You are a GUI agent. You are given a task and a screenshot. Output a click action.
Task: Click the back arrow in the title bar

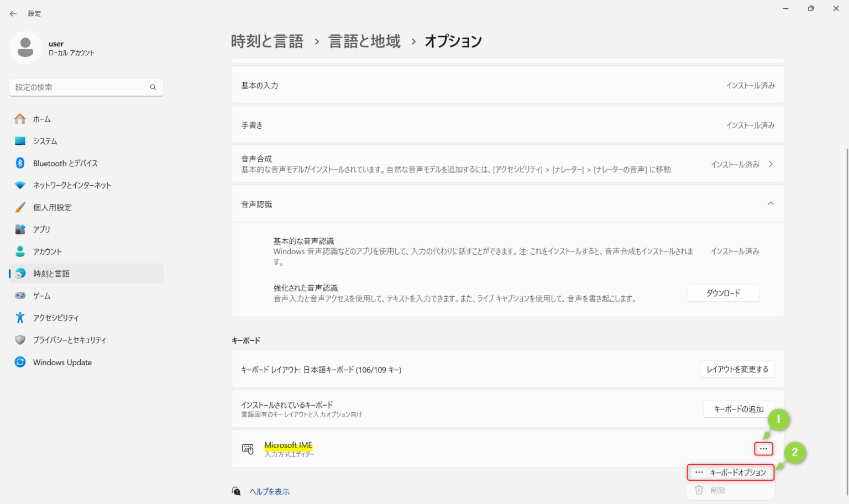(13, 13)
